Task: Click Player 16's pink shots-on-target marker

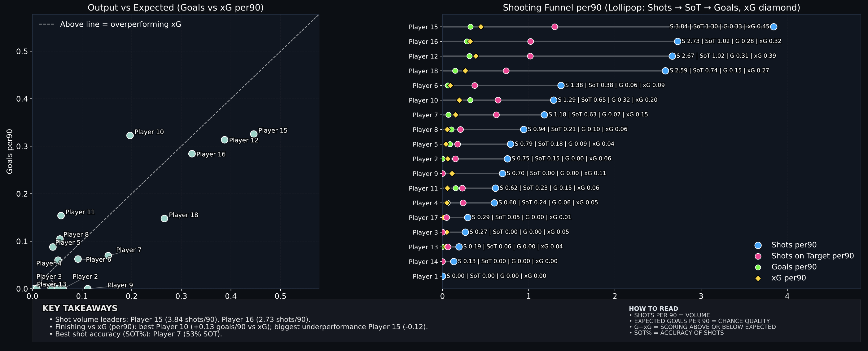Action: click(x=530, y=42)
